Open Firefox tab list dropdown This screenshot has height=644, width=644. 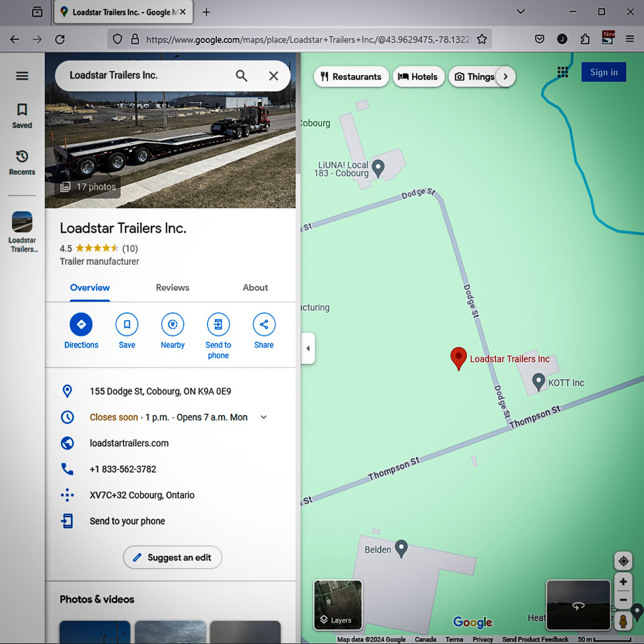(521, 12)
